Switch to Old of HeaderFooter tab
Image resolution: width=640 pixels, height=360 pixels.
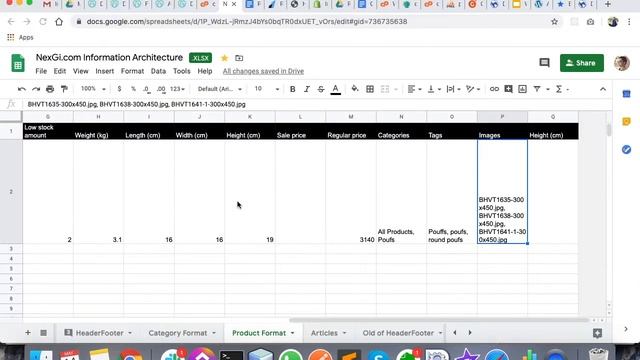(x=398, y=333)
